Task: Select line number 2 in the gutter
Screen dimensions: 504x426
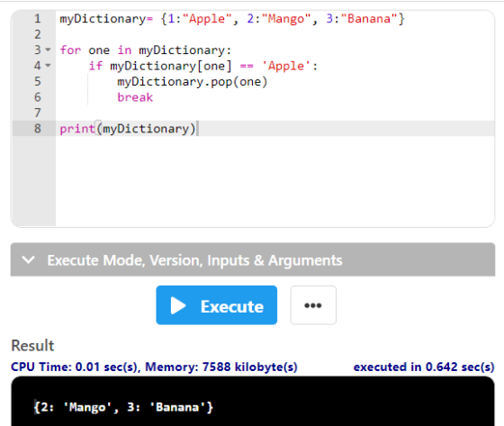Action: pos(38,34)
